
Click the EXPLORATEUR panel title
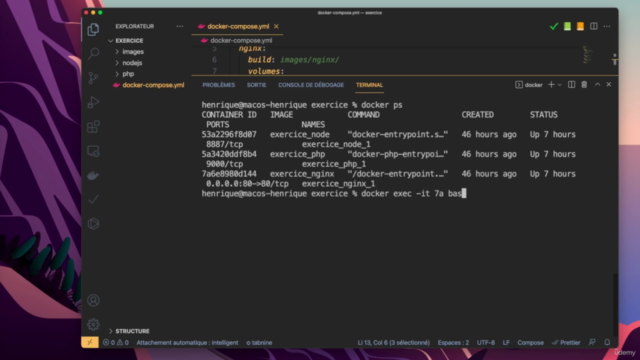[135, 26]
